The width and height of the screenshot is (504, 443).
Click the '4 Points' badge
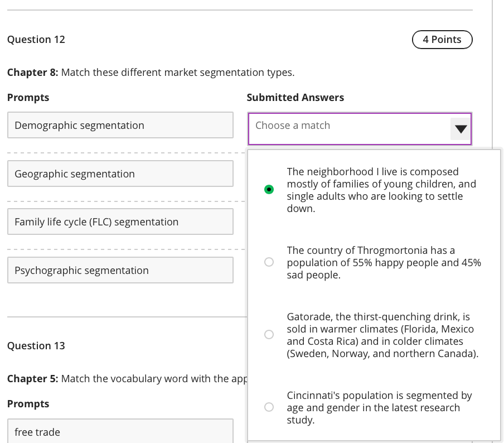point(442,40)
